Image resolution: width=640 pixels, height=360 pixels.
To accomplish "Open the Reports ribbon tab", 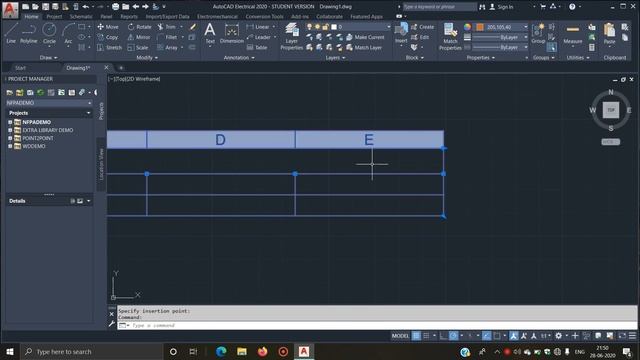I will (x=129, y=17).
